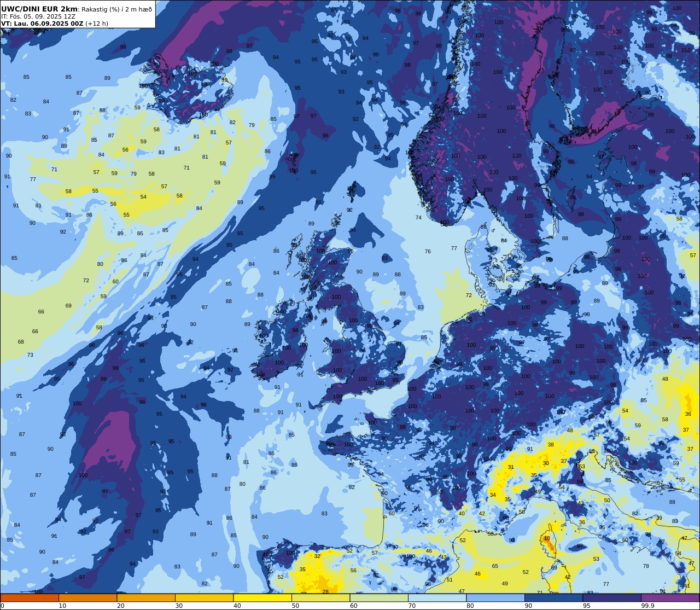Viewport: 700px width, 610px height.
Task: Click the '70' tick label on the legend
Action: 412,606
